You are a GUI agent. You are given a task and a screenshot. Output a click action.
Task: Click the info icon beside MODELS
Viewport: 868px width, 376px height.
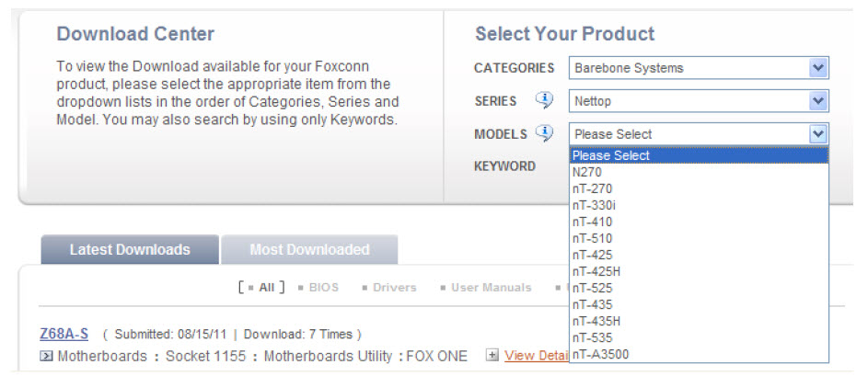544,133
